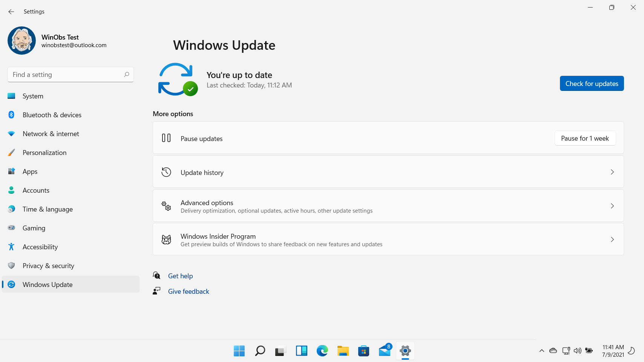Viewport: 644px width, 362px height.
Task: Click the Update history clock icon
Action: pyautogui.click(x=166, y=172)
